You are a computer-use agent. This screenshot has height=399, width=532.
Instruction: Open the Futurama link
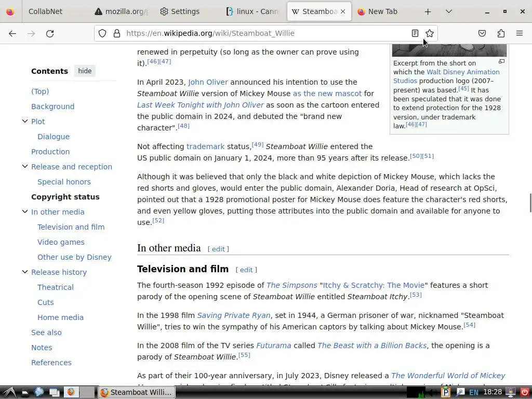tap(273, 345)
